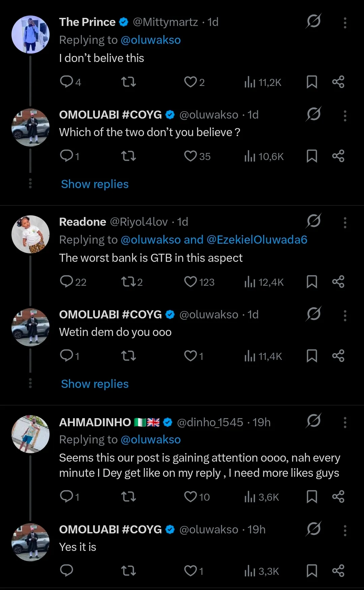
Task: Open more options for Readone's reply
Action: [x=345, y=222]
